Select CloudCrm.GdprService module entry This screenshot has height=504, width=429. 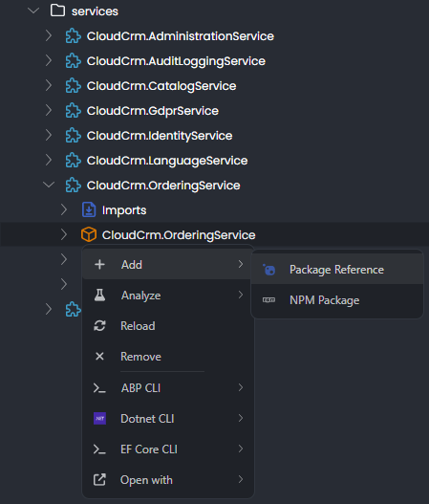click(x=153, y=111)
